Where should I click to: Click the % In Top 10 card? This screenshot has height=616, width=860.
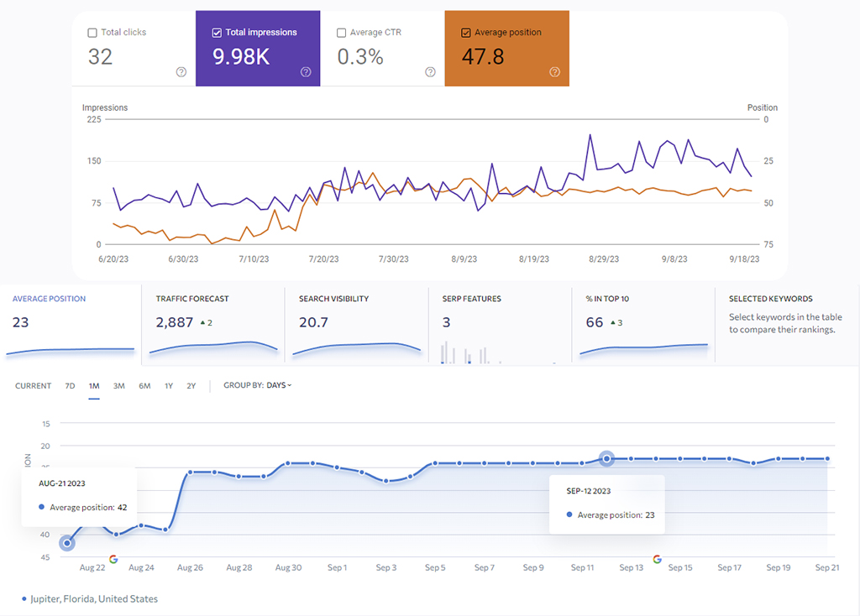pyautogui.click(x=642, y=323)
